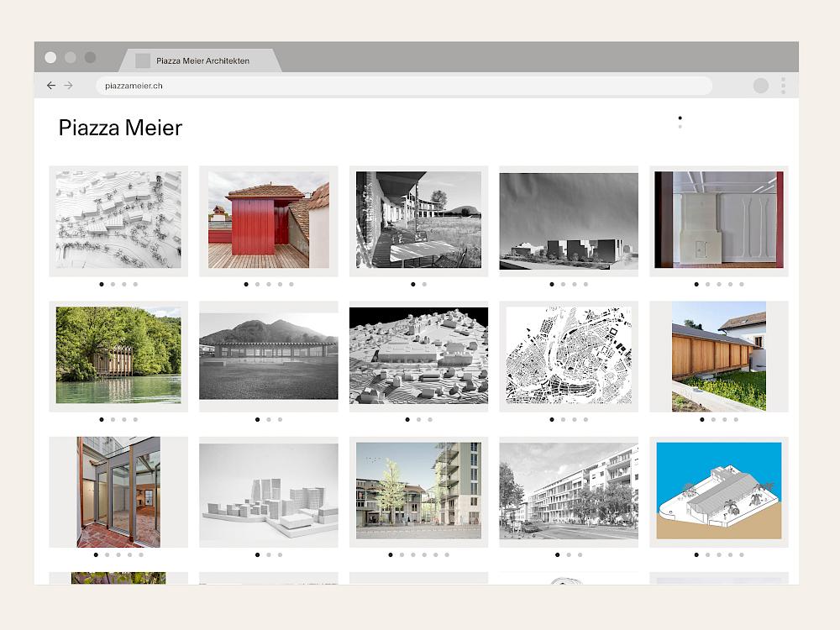Select last dot under figure-ground city plan
840x630 pixels.
tap(585, 419)
